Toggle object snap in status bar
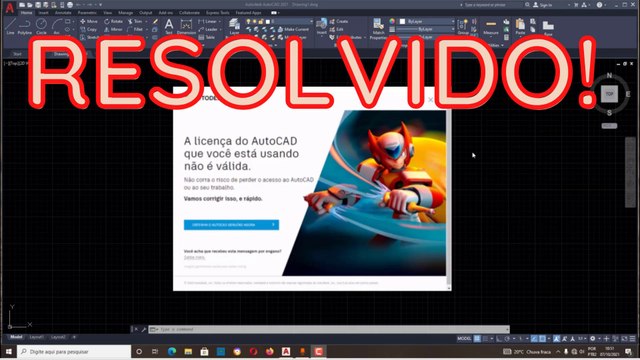The height and width of the screenshot is (360, 640). click(x=542, y=339)
